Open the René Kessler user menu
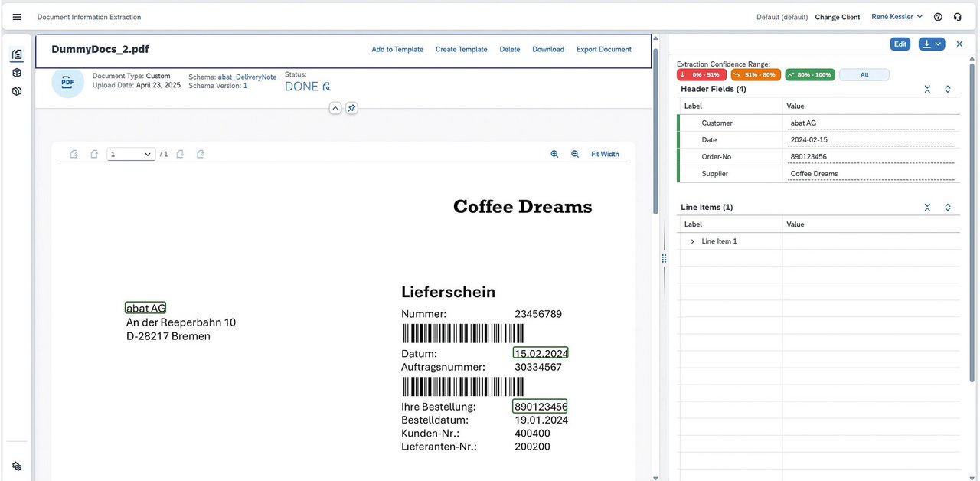The image size is (980, 481). click(x=897, y=17)
